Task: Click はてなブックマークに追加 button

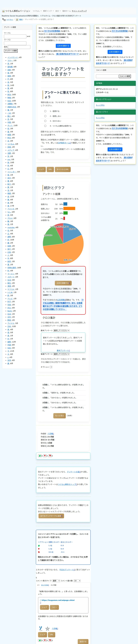Action: [x=51, y=516]
